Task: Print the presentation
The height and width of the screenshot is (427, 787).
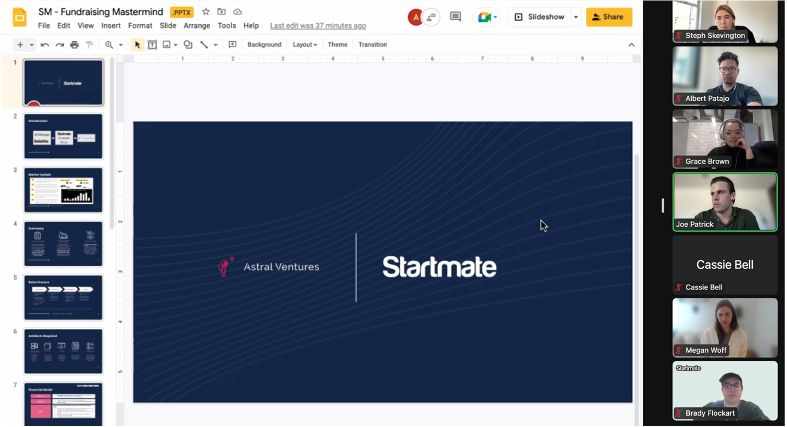Action: [x=75, y=45]
